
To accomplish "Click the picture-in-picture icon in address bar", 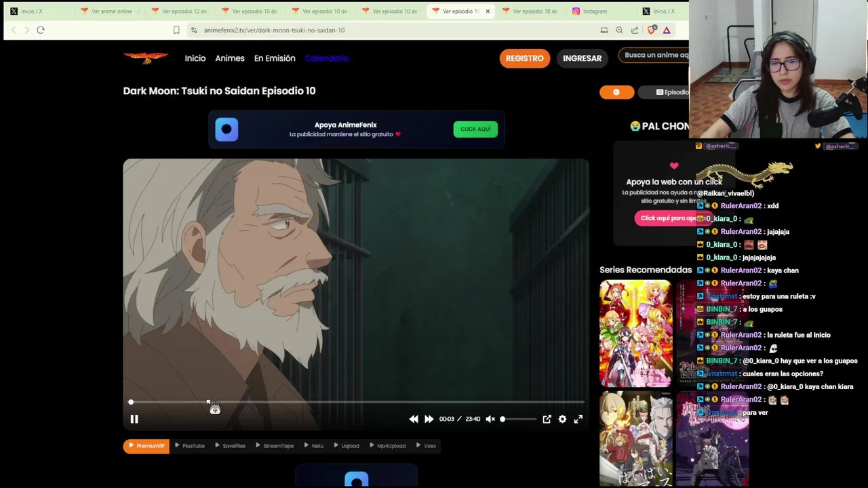I will tap(604, 30).
